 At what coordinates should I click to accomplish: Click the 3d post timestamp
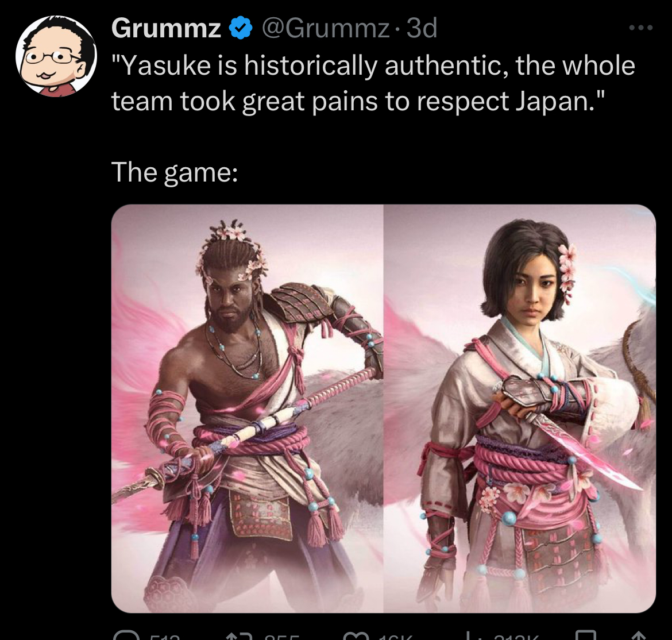422,28
